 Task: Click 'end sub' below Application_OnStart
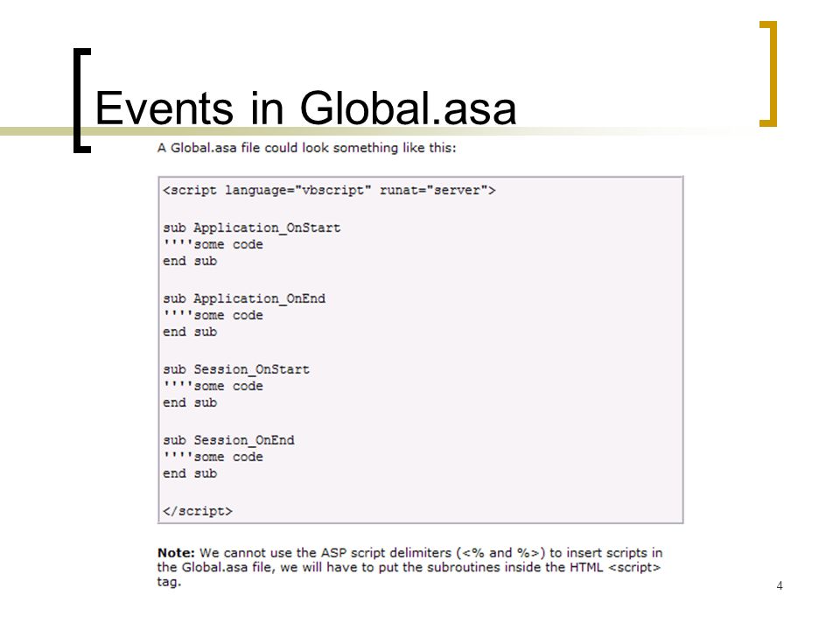pyautogui.click(x=190, y=261)
